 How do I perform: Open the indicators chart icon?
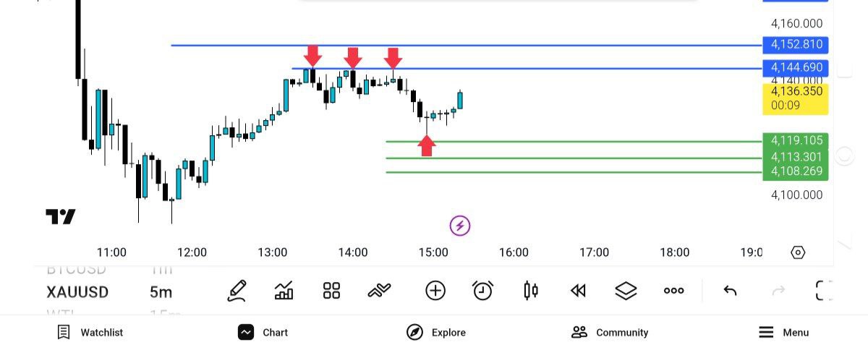(284, 291)
